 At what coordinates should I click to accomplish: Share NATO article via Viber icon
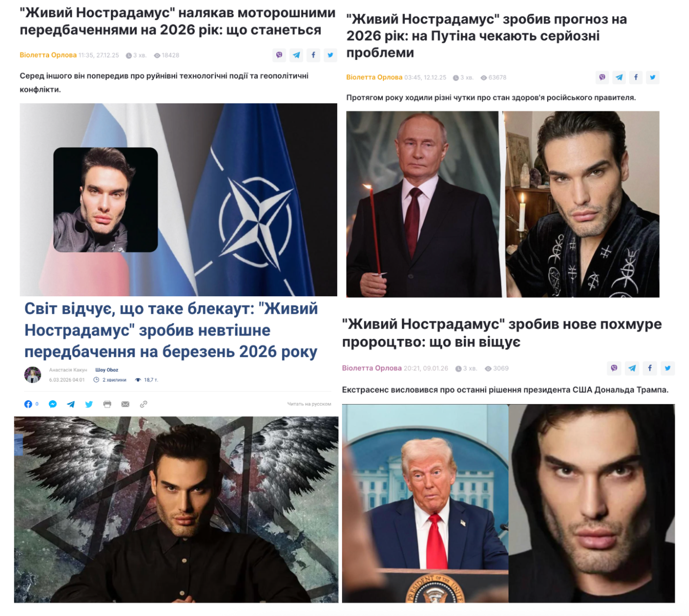coord(279,55)
